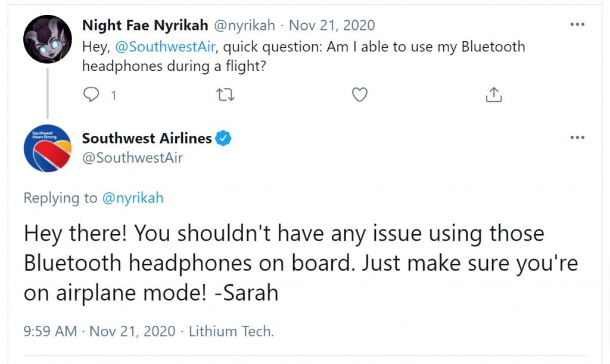610x364 pixels.
Task: Click the reply count number 1
Action: click(114, 95)
